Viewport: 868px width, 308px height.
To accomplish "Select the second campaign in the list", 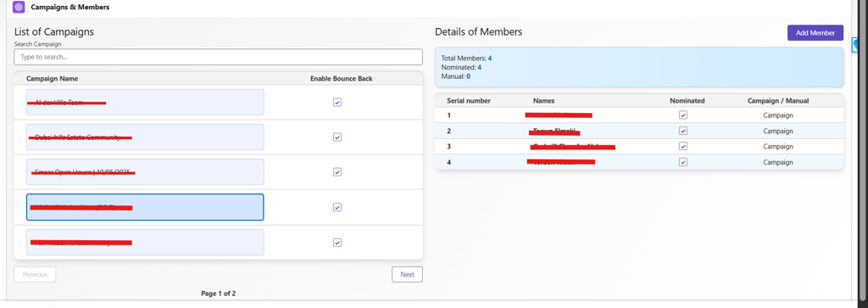I will tap(145, 137).
